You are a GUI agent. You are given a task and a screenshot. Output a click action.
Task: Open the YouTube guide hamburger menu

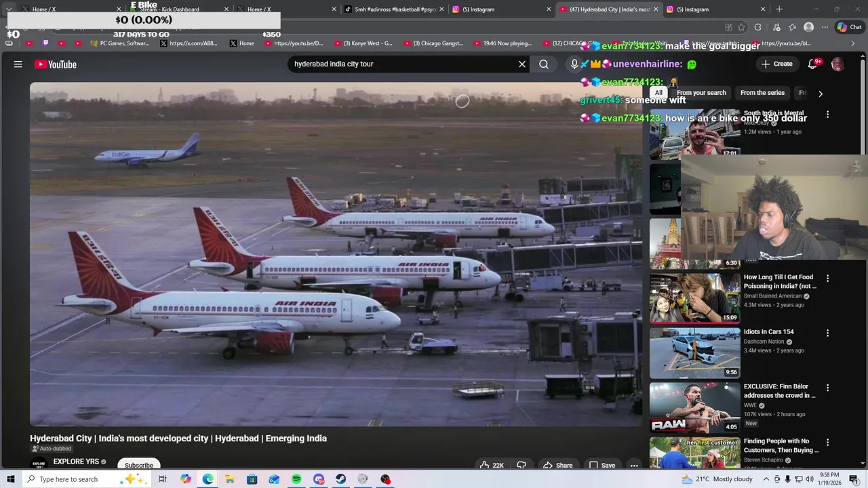(x=18, y=64)
